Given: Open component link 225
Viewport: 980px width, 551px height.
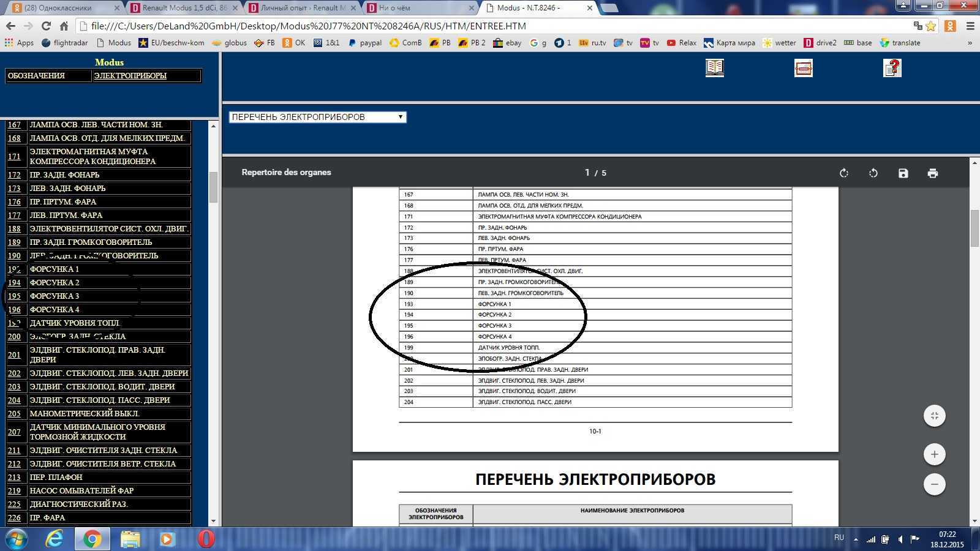Looking at the screenshot, I should [x=14, y=504].
